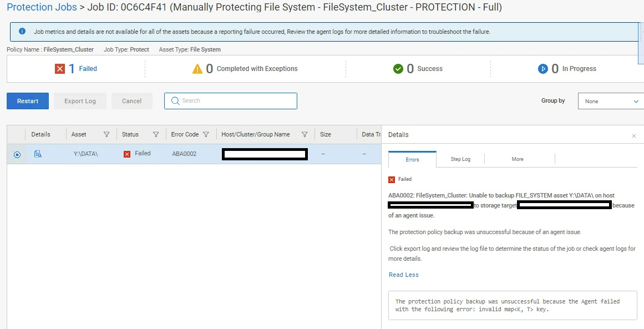
Task: Open the More tab in Details
Action: coord(518,159)
